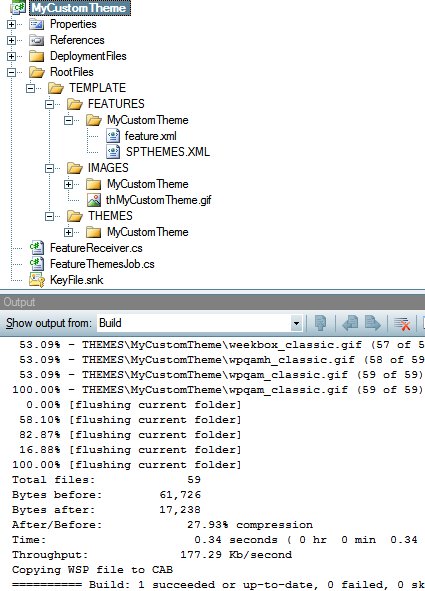Click the 82.87% flushing current folder line

130,435
